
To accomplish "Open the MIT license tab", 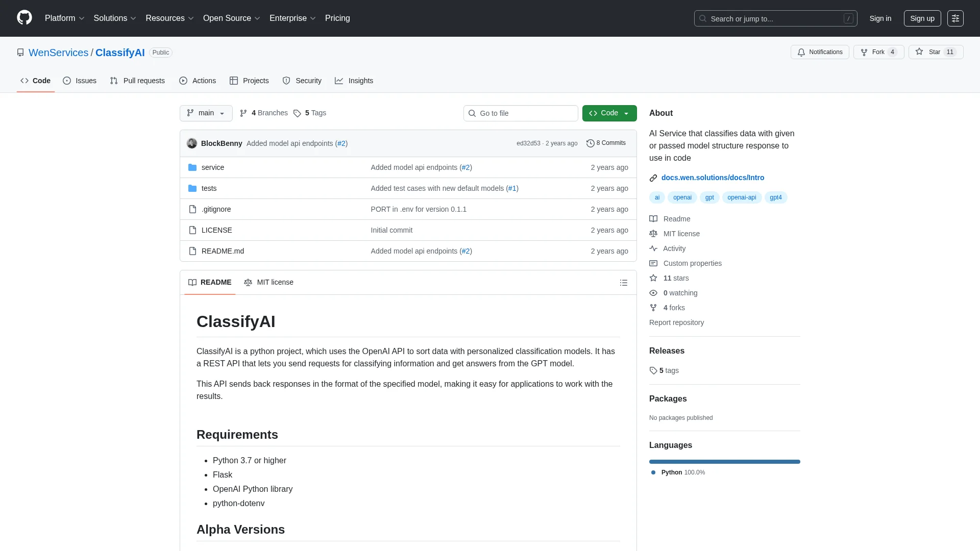I will tap(268, 282).
